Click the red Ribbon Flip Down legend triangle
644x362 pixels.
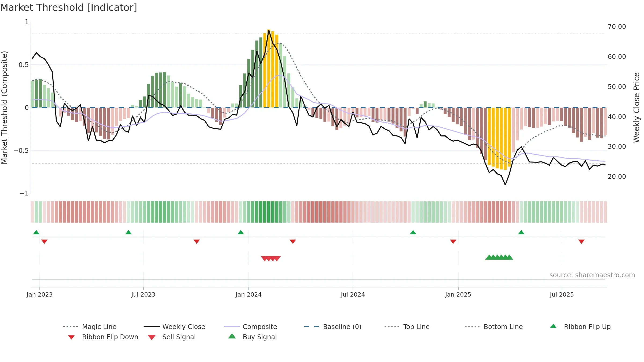[x=71, y=337]
